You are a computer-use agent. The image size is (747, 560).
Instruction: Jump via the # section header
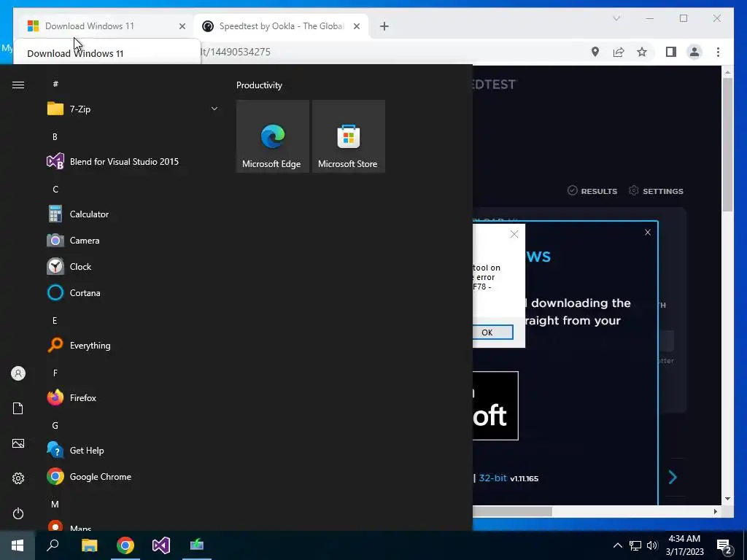pyautogui.click(x=55, y=84)
